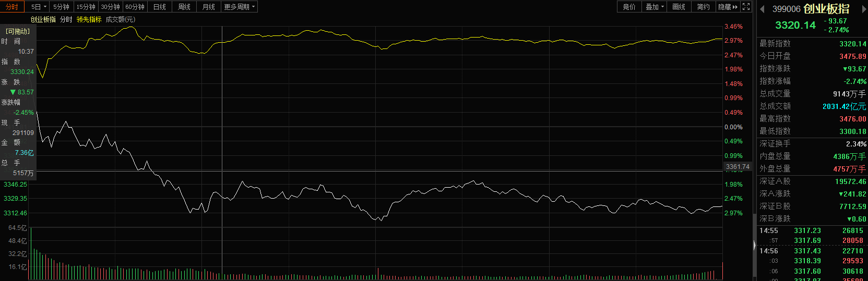Click the 领先指标 legend label
This screenshot has height=281, width=868.
89,19
